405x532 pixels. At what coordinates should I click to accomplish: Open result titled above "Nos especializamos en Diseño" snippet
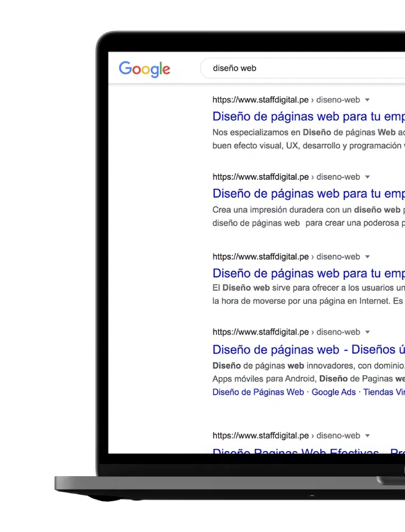tap(309, 117)
